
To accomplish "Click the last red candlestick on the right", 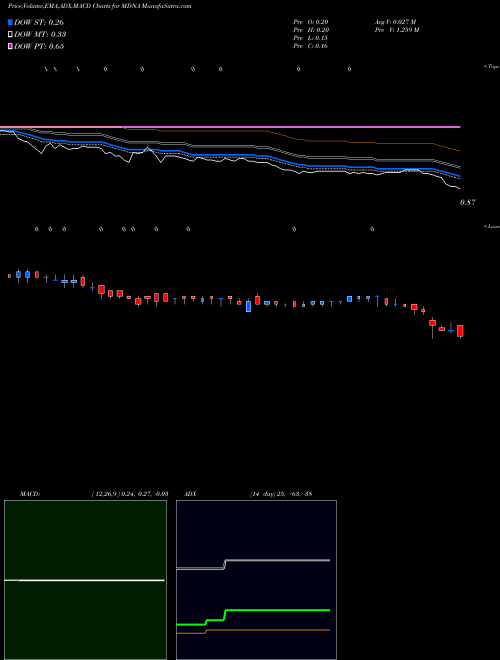I will tap(460, 331).
